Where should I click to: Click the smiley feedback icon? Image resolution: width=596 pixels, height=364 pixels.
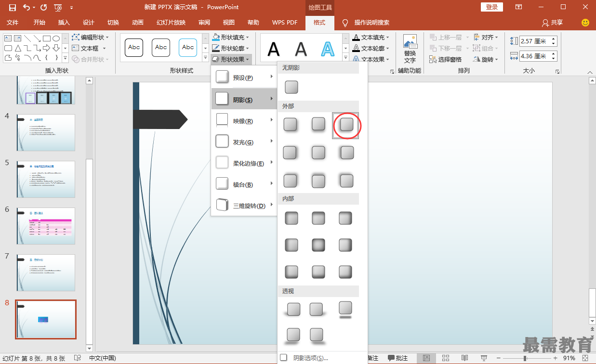585,23
